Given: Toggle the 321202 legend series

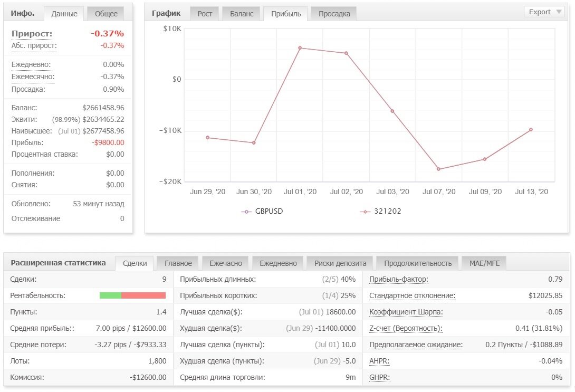Looking at the screenshot, I should (x=381, y=211).
